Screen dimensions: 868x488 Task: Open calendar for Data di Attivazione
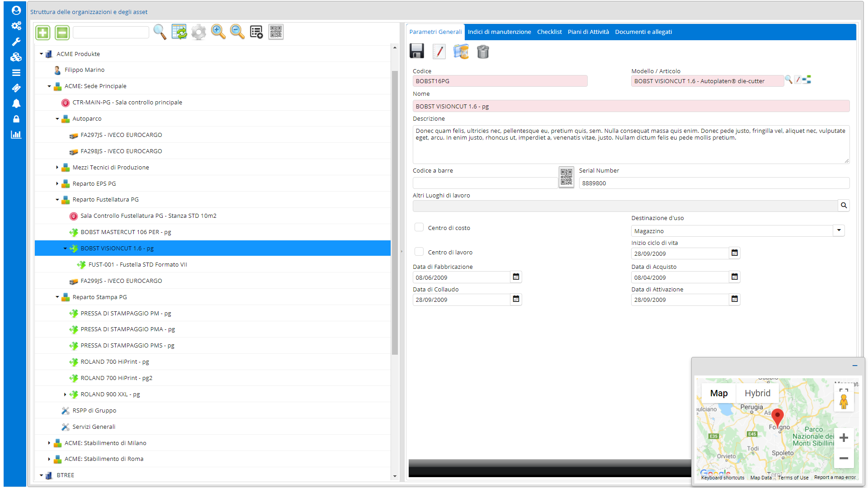(735, 299)
